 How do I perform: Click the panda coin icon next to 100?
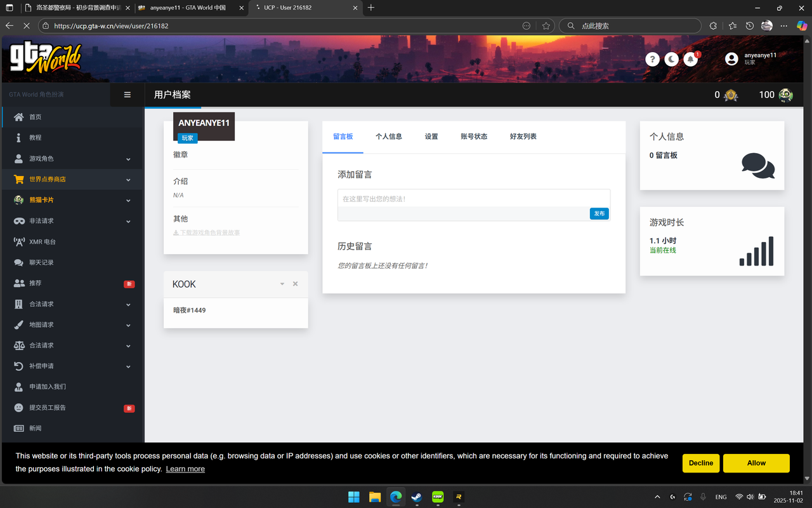coord(787,95)
